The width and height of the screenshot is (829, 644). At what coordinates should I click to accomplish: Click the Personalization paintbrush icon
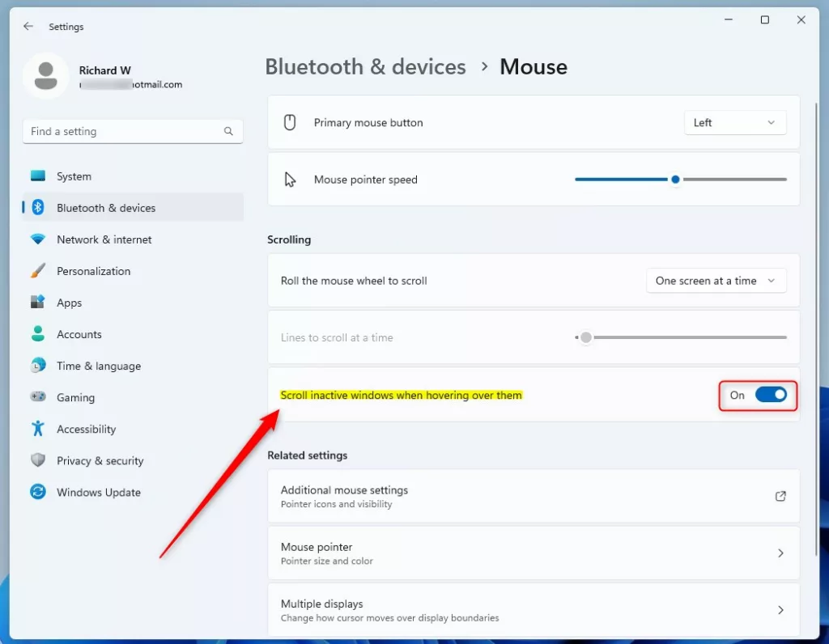[38, 270]
